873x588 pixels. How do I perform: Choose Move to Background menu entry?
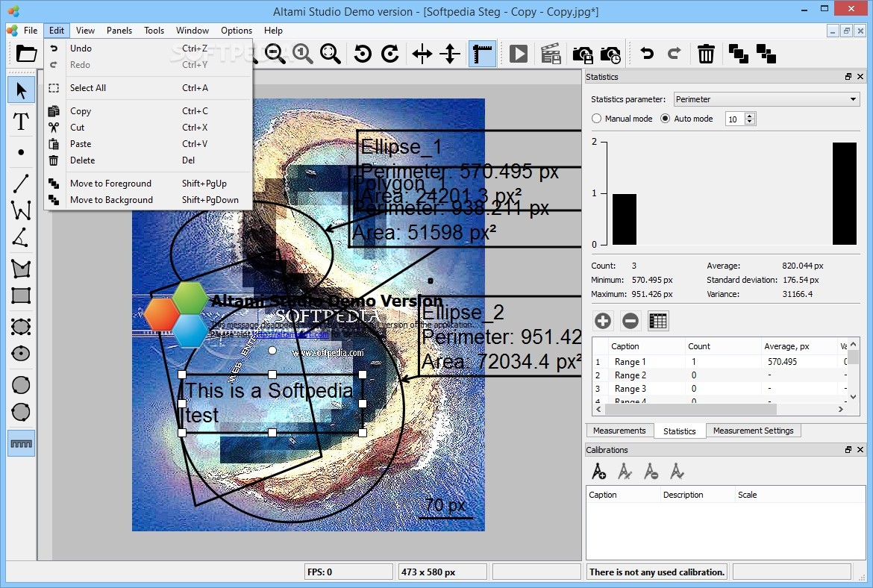click(x=148, y=200)
